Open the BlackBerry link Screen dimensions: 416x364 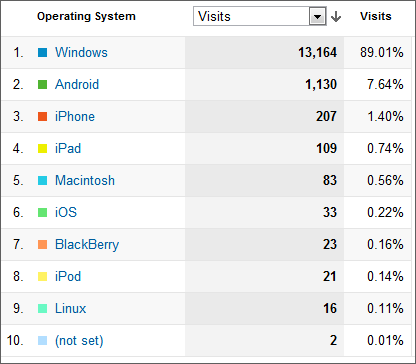point(87,244)
